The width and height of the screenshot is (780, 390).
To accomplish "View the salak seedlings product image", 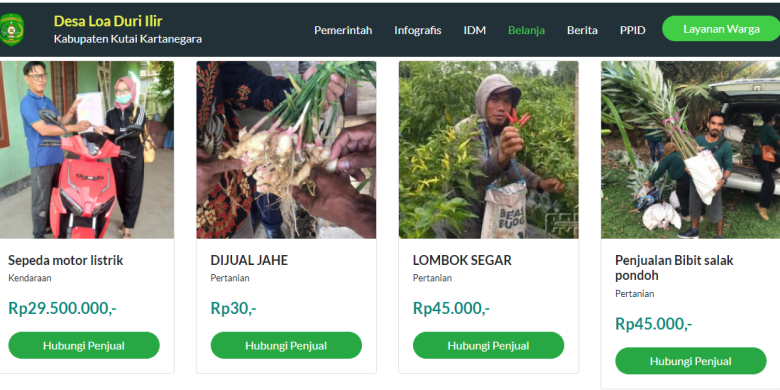I will (690, 150).
